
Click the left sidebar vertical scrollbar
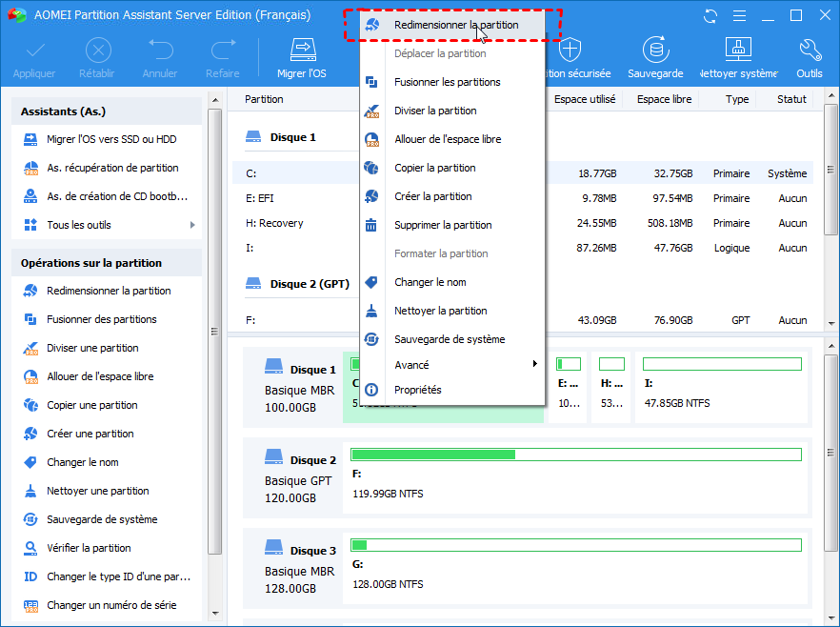click(x=215, y=332)
